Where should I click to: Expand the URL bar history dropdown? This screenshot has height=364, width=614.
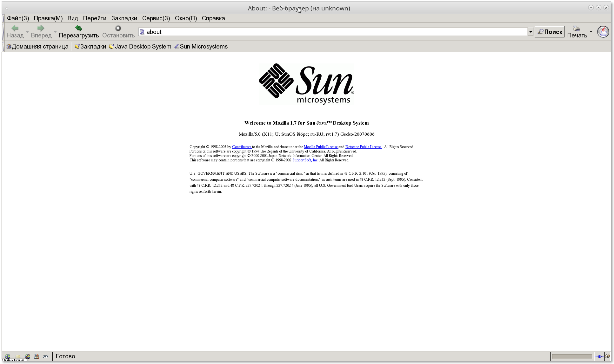pos(530,32)
